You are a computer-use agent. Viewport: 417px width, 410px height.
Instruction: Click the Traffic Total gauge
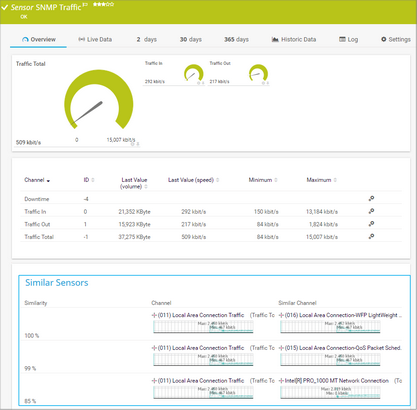click(x=99, y=100)
